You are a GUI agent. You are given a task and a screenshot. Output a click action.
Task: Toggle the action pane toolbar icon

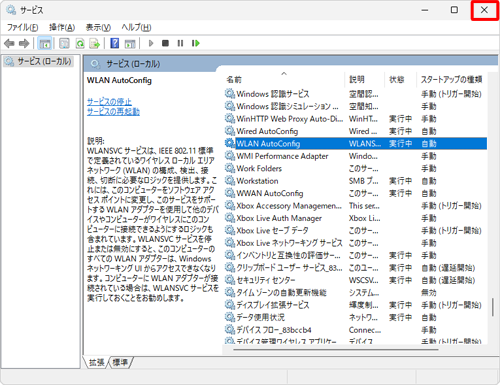point(130,43)
